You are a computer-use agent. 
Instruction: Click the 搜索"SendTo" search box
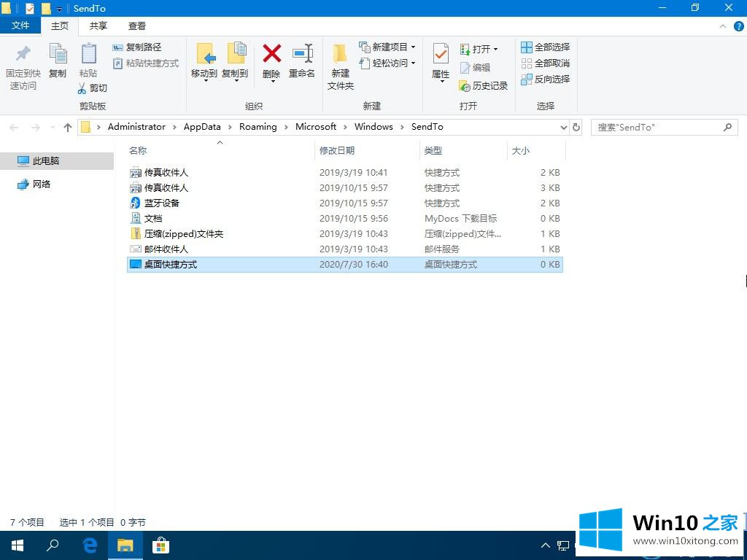pyautogui.click(x=664, y=127)
